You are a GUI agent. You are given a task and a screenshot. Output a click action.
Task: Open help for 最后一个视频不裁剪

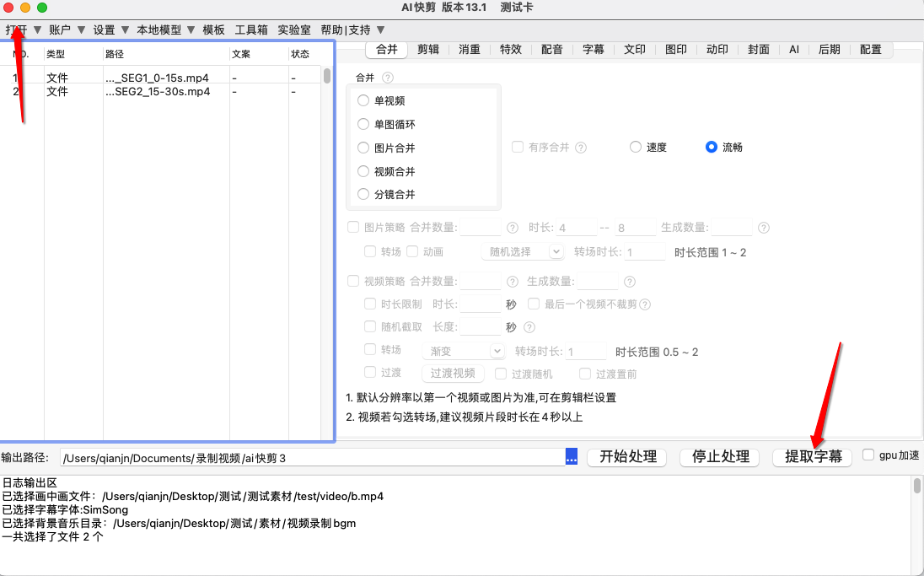coord(645,304)
